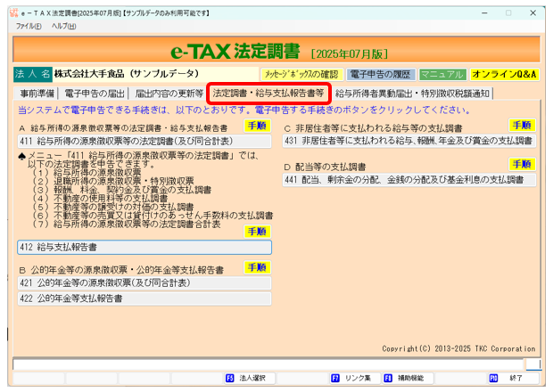This screenshot has width=553, height=392.
Task: Select 給与所得者異動届出・特別徴収税額通知 tab
Action: pyautogui.click(x=412, y=93)
